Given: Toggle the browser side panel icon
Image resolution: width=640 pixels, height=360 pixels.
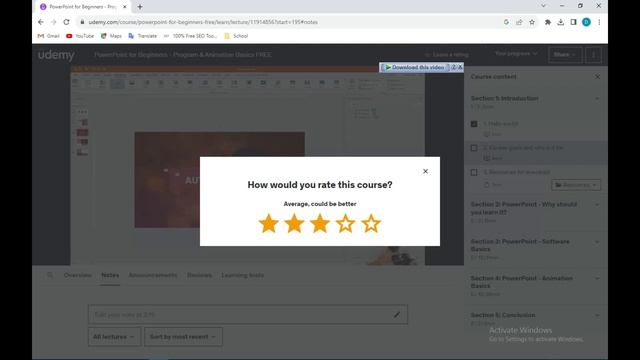Looking at the screenshot, I should point(573,22).
